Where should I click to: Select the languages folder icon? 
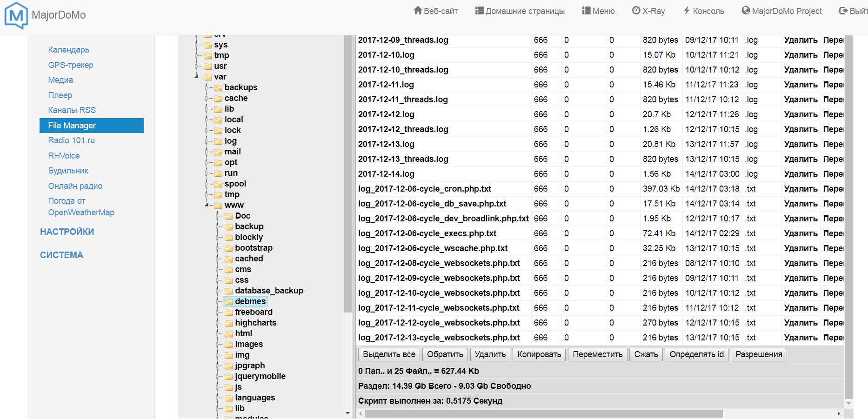click(229, 398)
